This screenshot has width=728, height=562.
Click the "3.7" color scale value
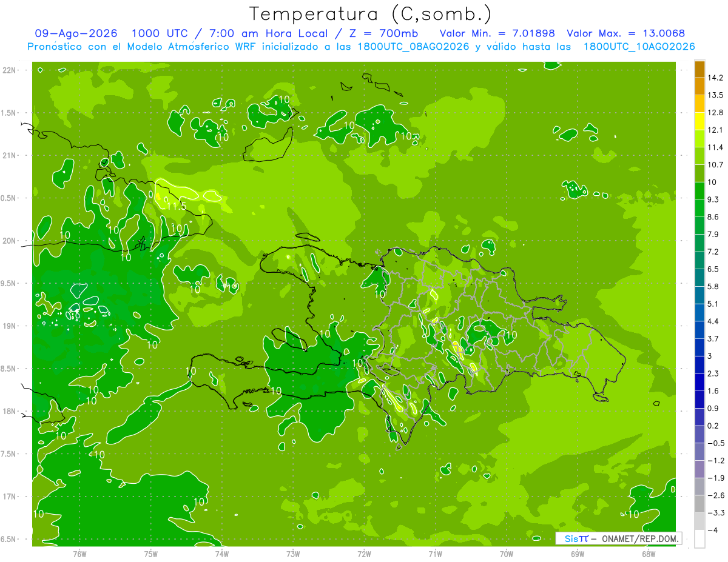tap(713, 338)
